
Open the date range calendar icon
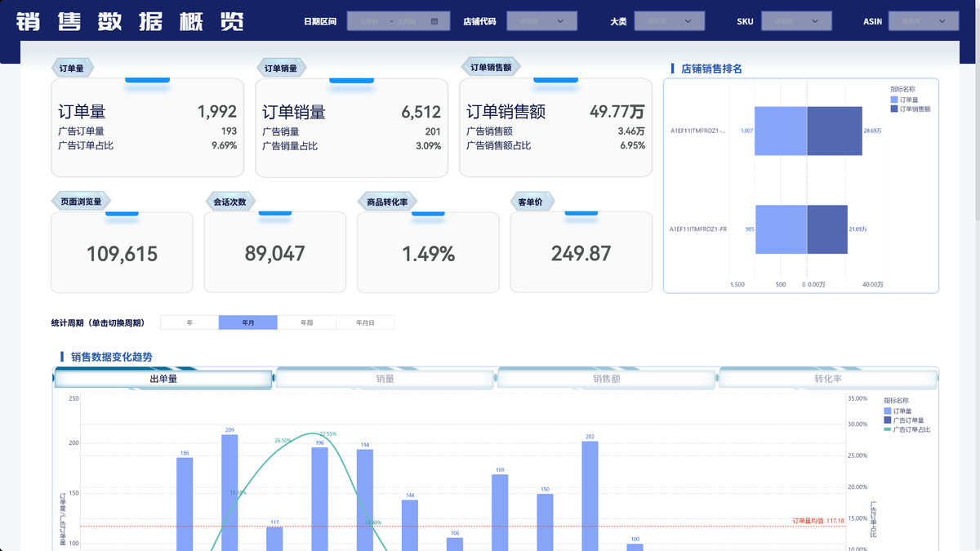[x=434, y=21]
